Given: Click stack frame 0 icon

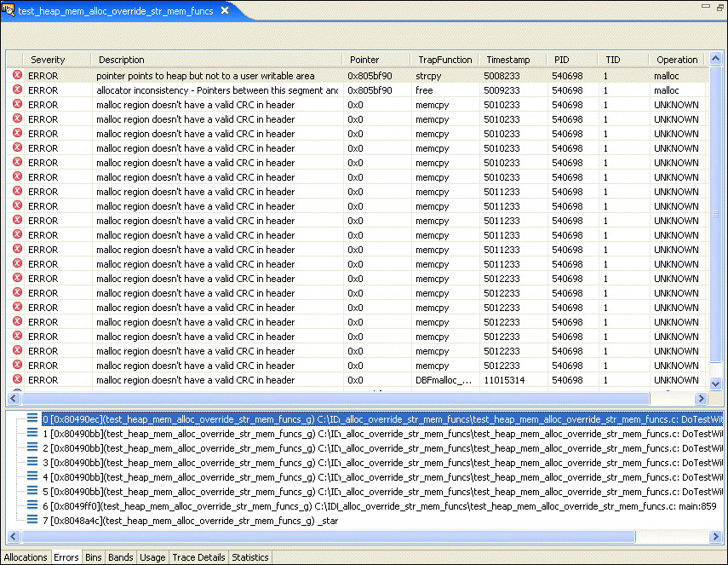Looking at the screenshot, I should pos(32,418).
